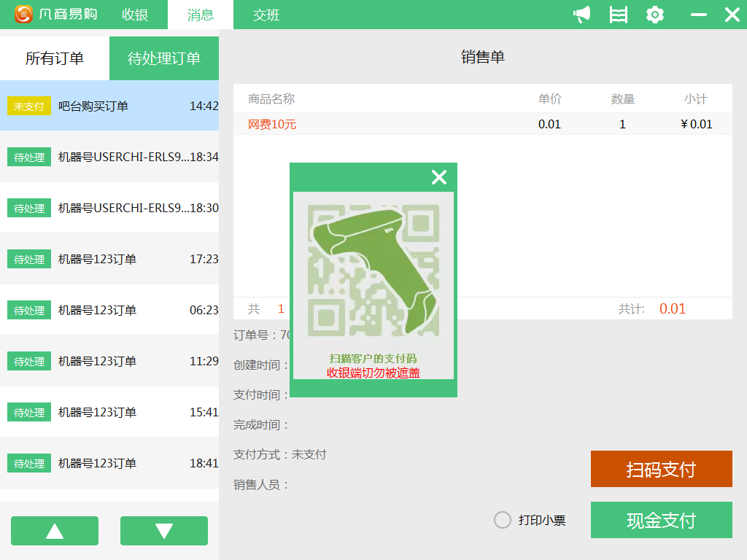The width and height of the screenshot is (747, 560).
Task: Click the 单价 column header
Action: pos(550,98)
